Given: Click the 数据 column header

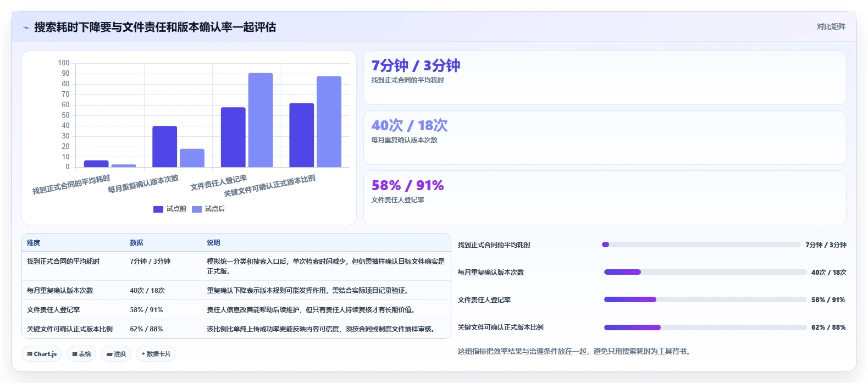Looking at the screenshot, I should click(x=136, y=242).
